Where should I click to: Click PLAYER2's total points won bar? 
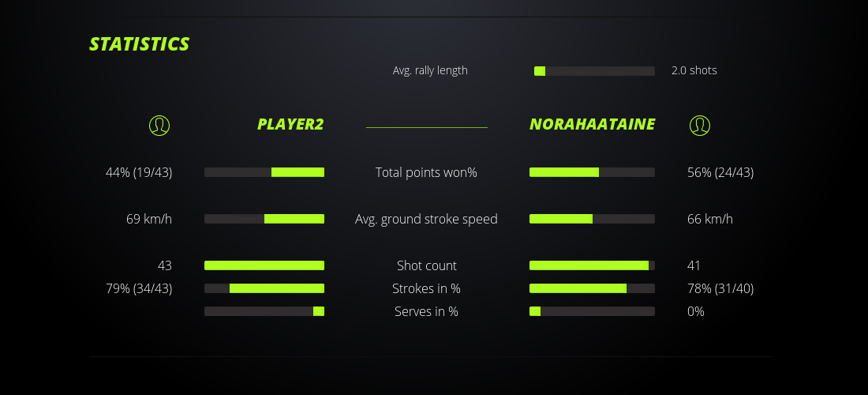[x=264, y=172]
